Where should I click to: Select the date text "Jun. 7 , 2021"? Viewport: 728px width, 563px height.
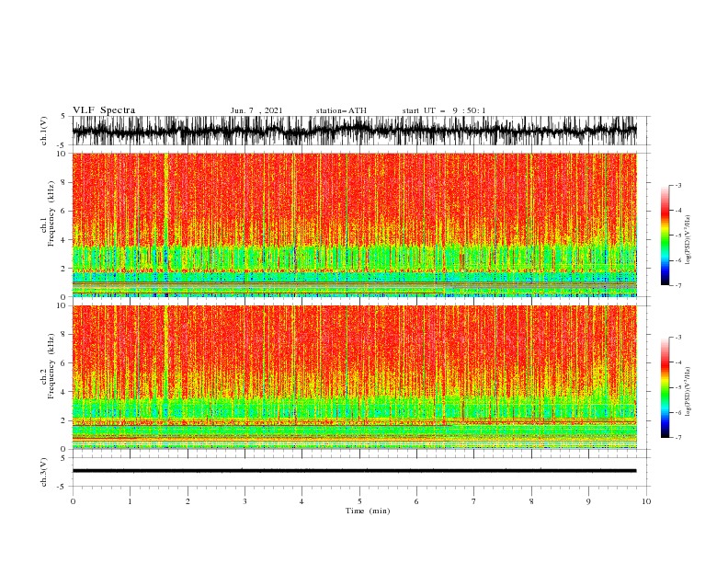click(256, 110)
